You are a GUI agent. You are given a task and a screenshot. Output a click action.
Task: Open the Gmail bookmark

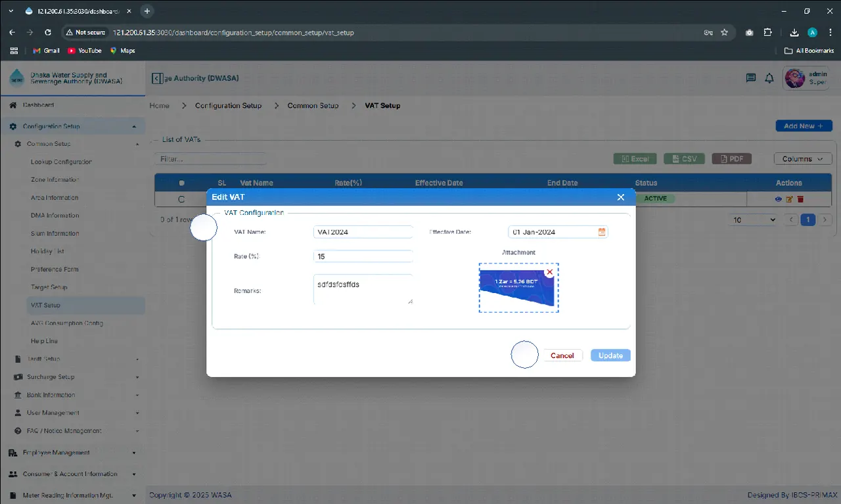pos(47,51)
